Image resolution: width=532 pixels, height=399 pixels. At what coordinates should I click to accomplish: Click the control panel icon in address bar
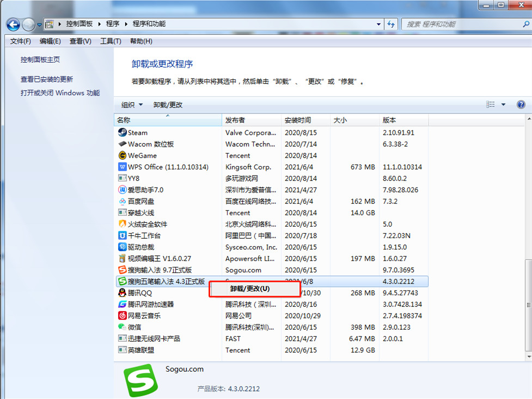[x=50, y=24]
